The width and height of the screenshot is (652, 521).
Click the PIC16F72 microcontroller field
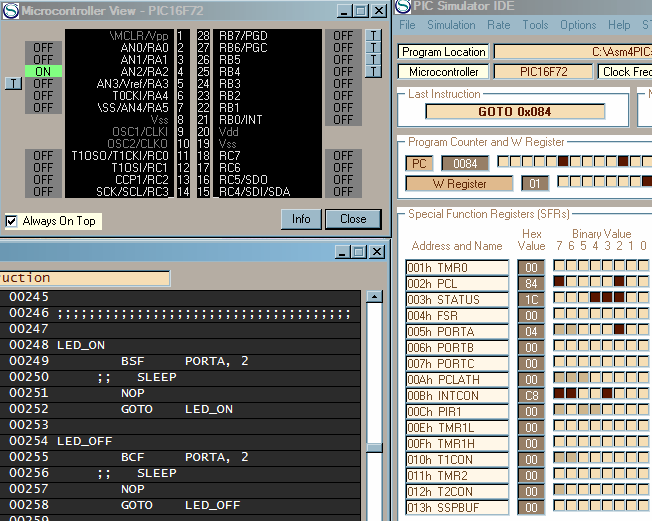[543, 72]
